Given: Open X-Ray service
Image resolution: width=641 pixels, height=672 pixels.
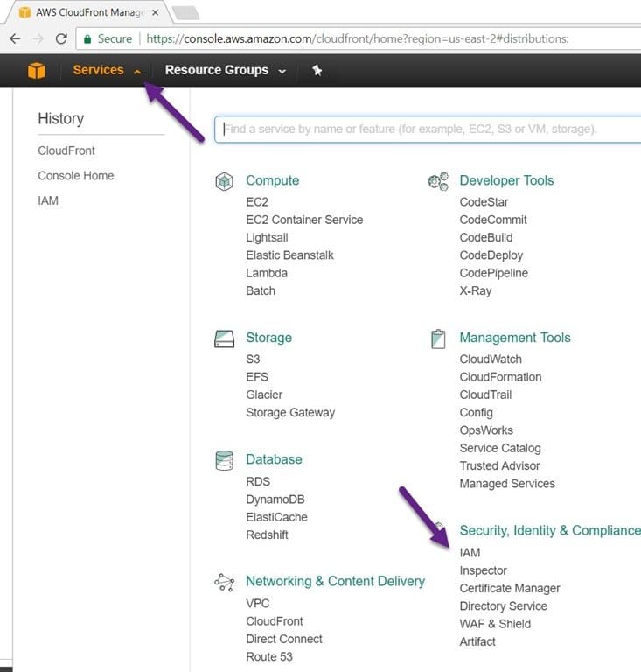Looking at the screenshot, I should pyautogui.click(x=476, y=291).
